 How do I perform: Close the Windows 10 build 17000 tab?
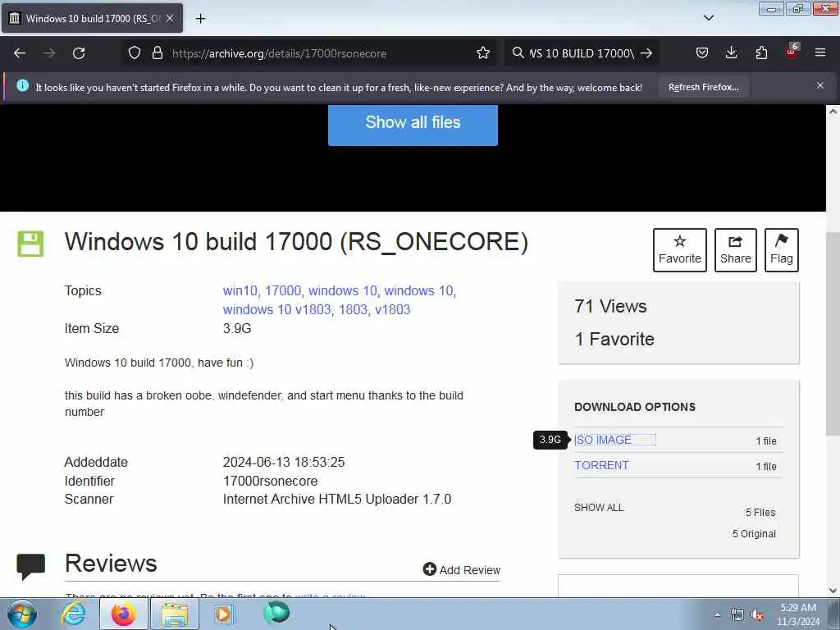[x=170, y=18]
